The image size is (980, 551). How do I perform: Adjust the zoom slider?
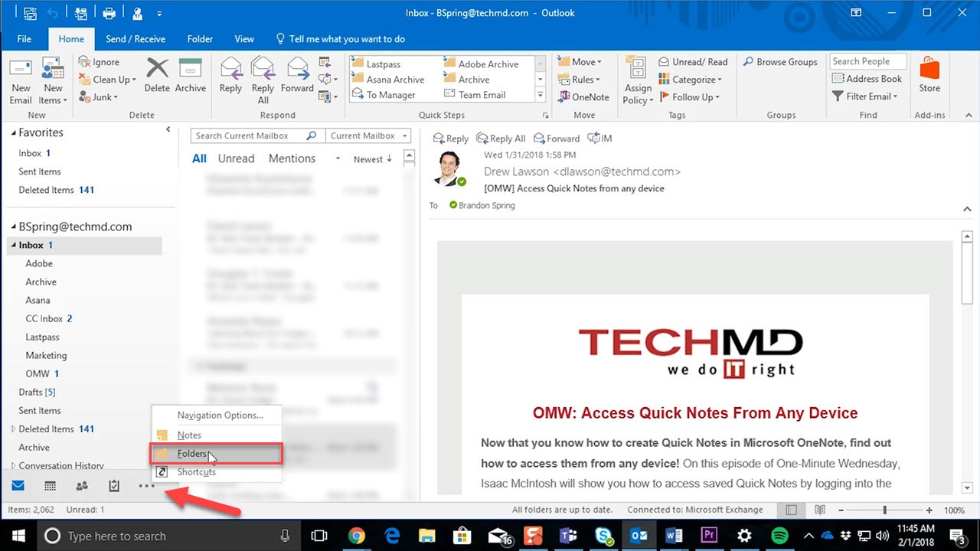coord(884,510)
